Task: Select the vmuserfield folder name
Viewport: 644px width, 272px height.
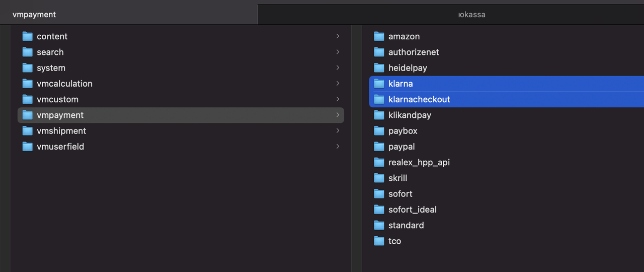Action: [x=60, y=147]
